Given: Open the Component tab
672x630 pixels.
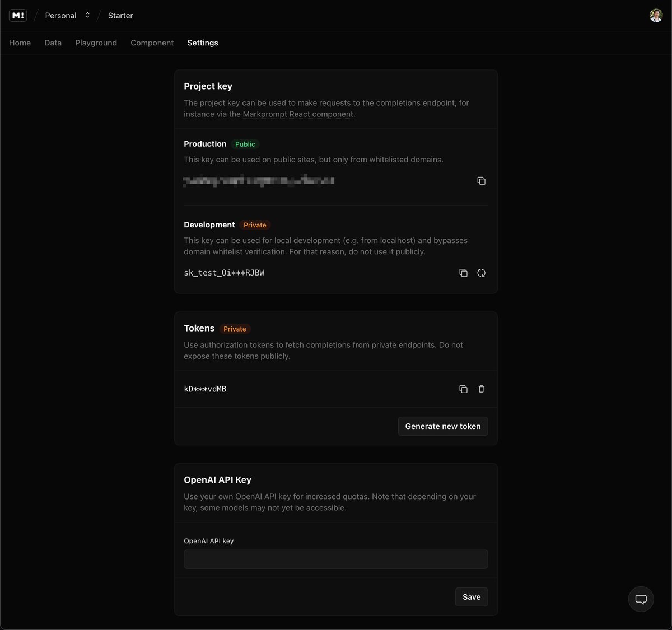Looking at the screenshot, I should 152,43.
